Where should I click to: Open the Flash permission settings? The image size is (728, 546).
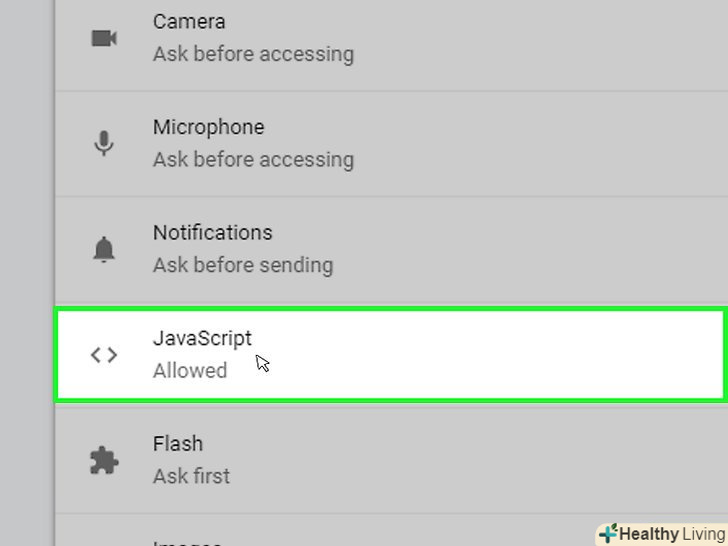click(x=178, y=443)
